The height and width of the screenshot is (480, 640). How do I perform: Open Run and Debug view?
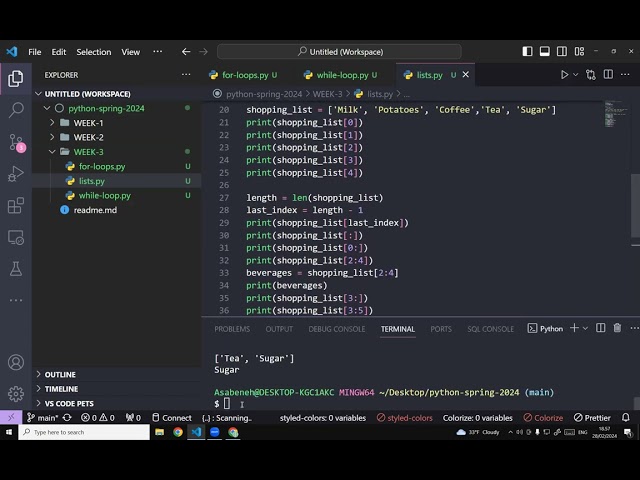click(16, 173)
